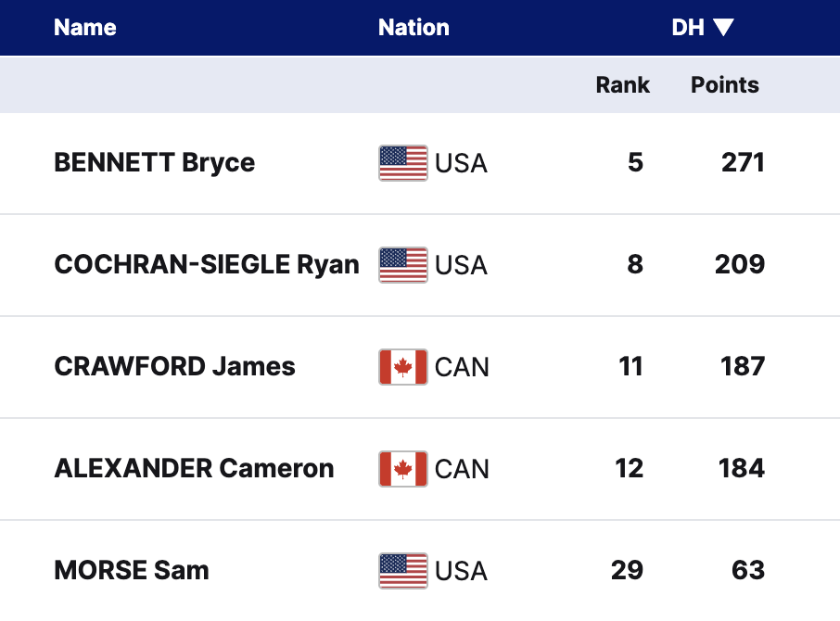The image size is (840, 621).
Task: Click the Canada flag beside James Crawford
Action: [x=403, y=367]
